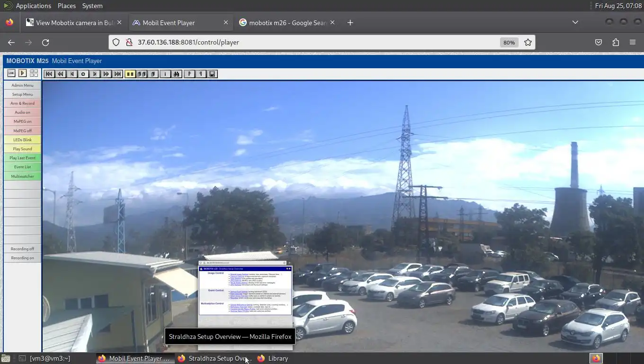Switch to Straldhza Setup Overview window
This screenshot has width=644, height=364.
[214, 358]
